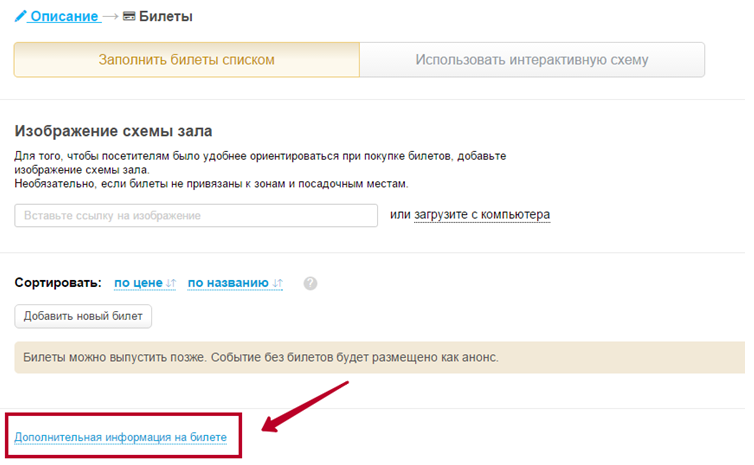
Task: Click the ticket card icon before Билеты
Action: point(129,16)
